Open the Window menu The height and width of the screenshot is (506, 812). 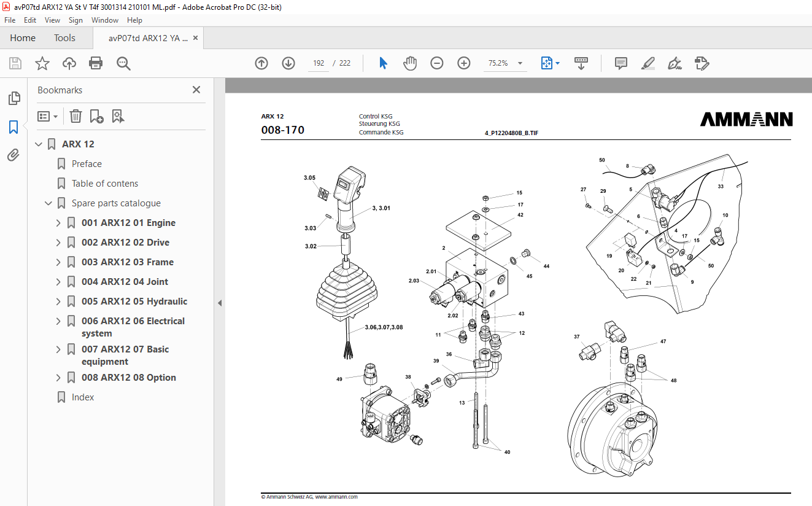point(105,20)
